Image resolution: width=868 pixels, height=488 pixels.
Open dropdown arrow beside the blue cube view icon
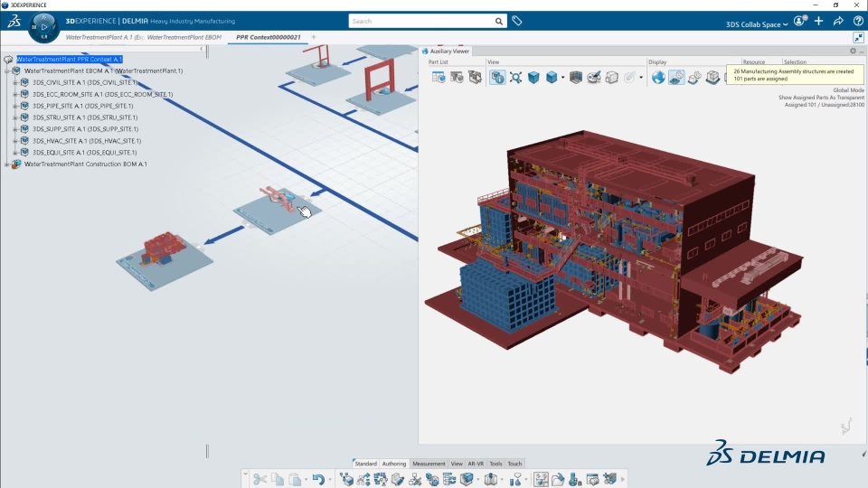click(563, 78)
